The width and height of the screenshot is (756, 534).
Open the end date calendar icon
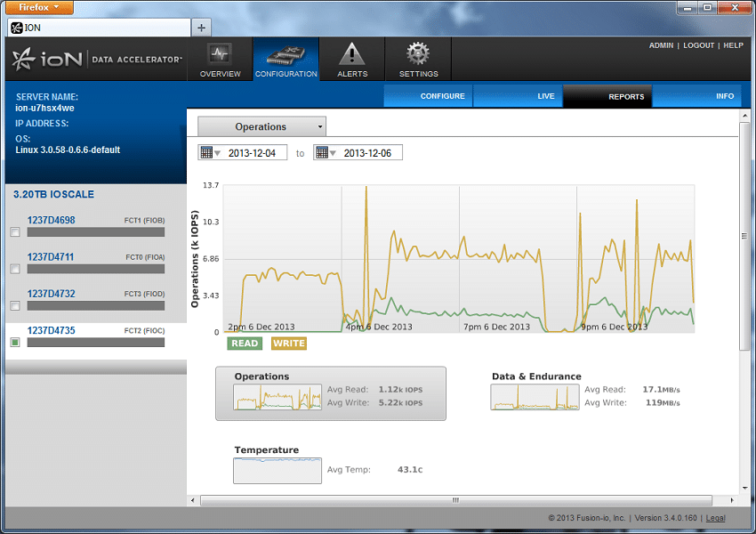(x=322, y=153)
